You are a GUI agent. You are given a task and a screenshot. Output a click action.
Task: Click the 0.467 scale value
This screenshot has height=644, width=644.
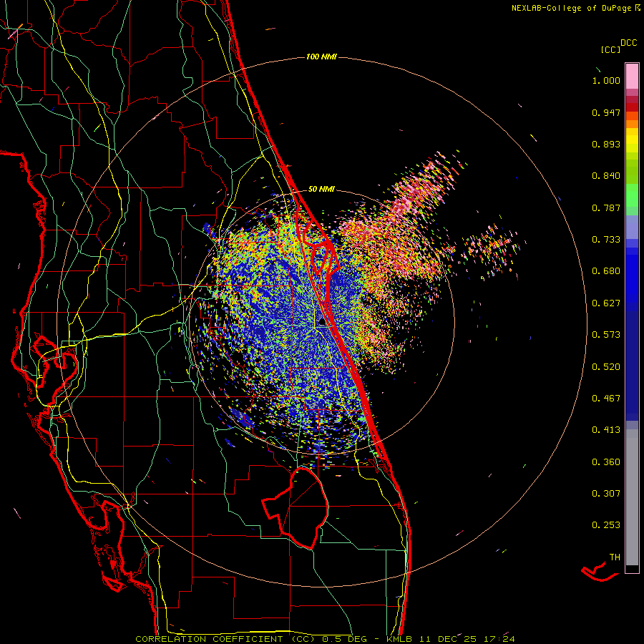[606, 399]
